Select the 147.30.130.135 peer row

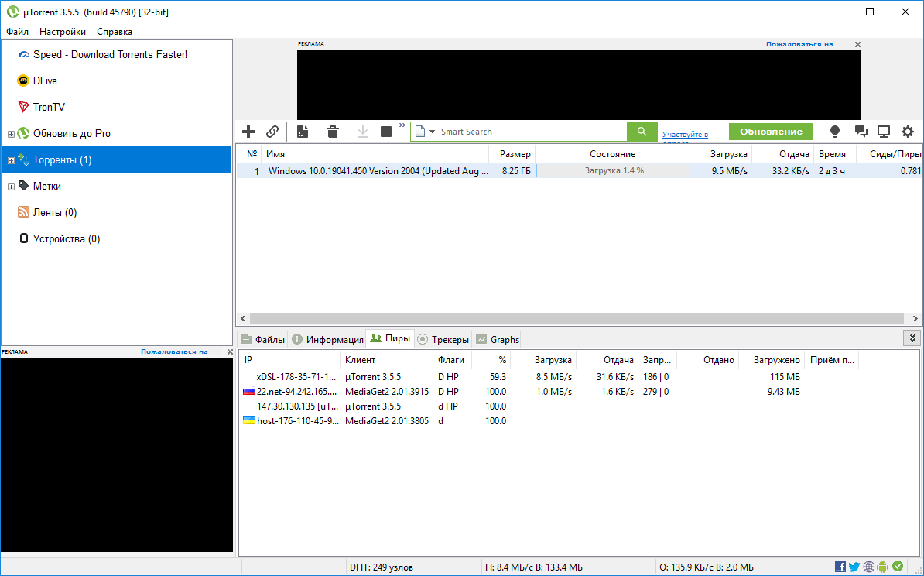pyautogui.click(x=579, y=406)
